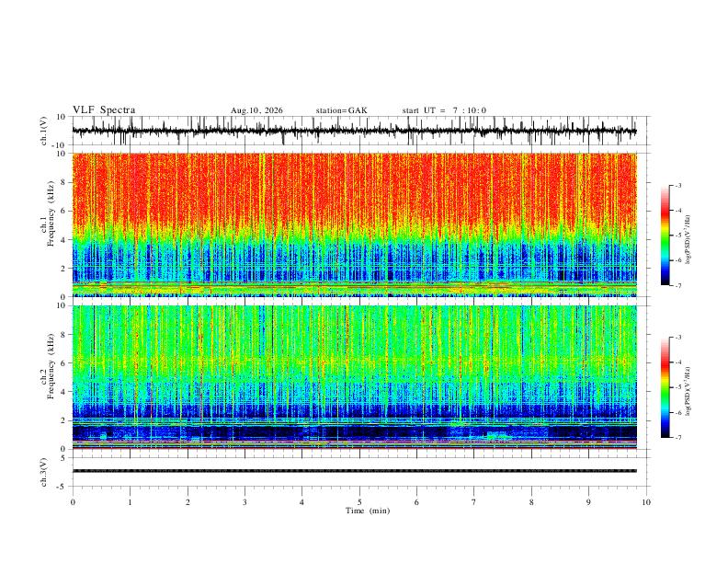The width and height of the screenshot is (728, 563).
Task: Click the "2" kHz tick on ch.2 axis
Action: click(63, 420)
